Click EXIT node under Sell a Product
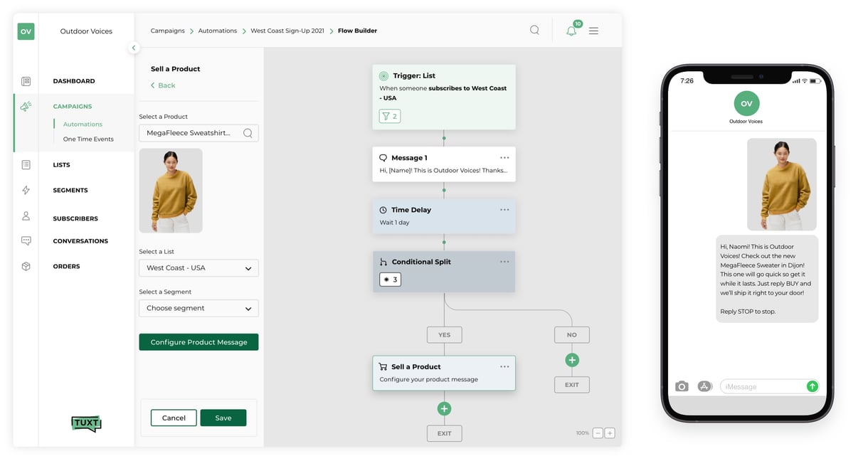The height and width of the screenshot is (461, 868). tap(444, 433)
